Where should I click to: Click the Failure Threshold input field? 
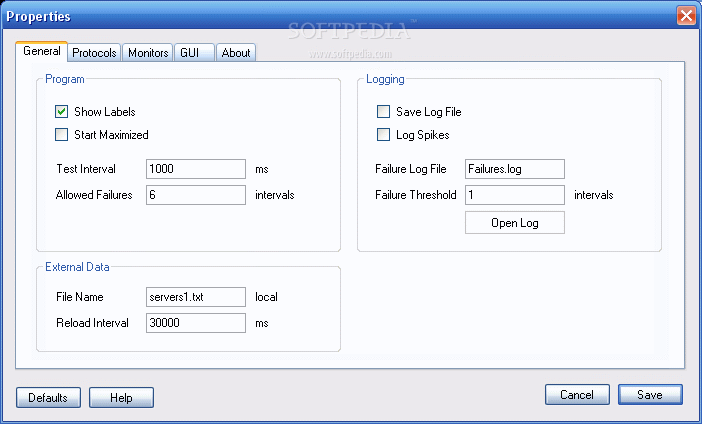point(515,195)
